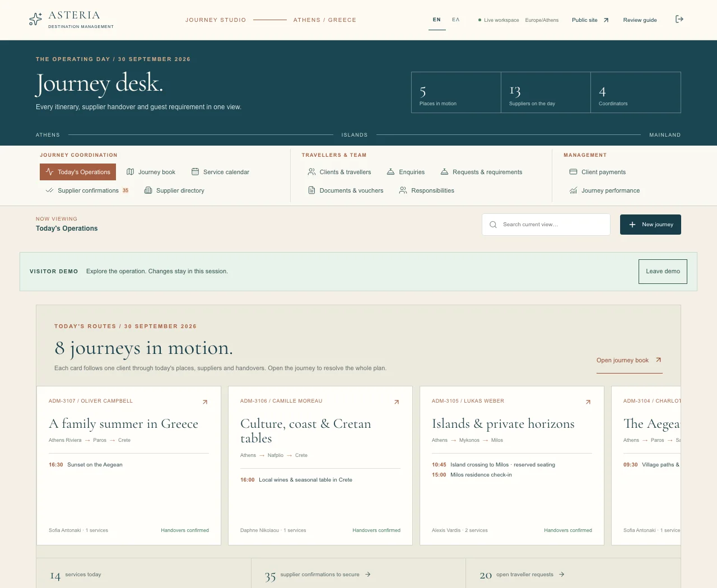Screen dimensions: 717x588
Task: Create a New journey
Action: [650, 225]
